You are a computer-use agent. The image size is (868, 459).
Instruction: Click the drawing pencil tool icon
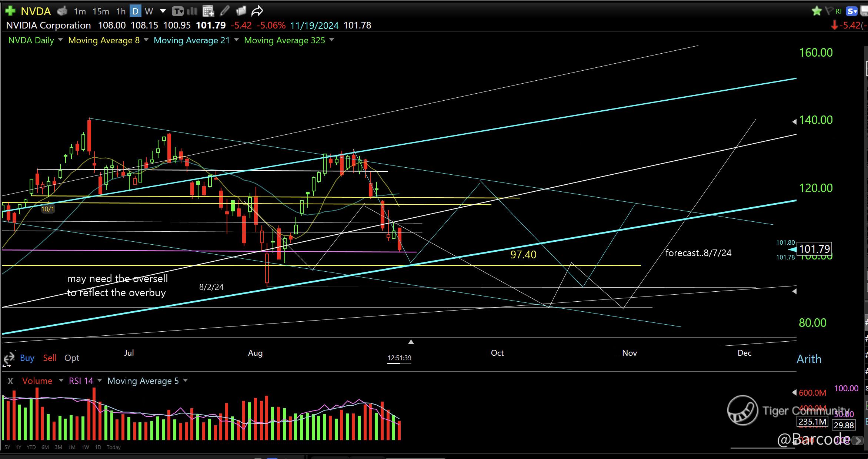pyautogui.click(x=224, y=11)
